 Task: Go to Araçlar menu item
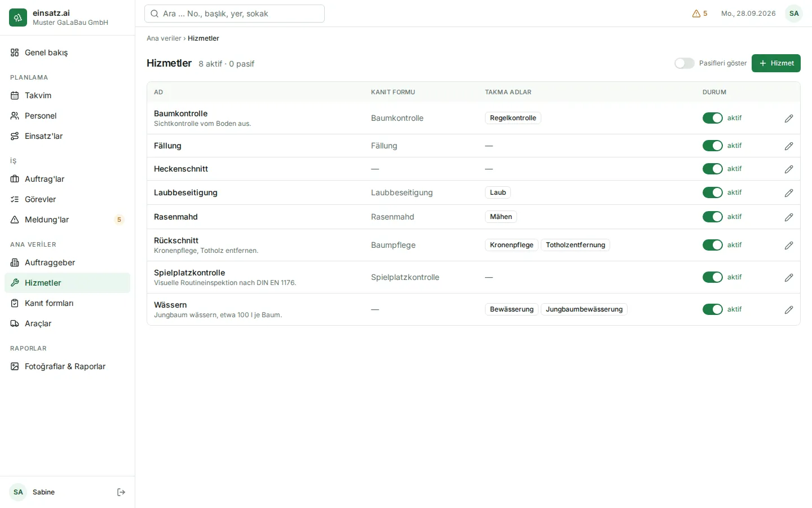point(67,323)
